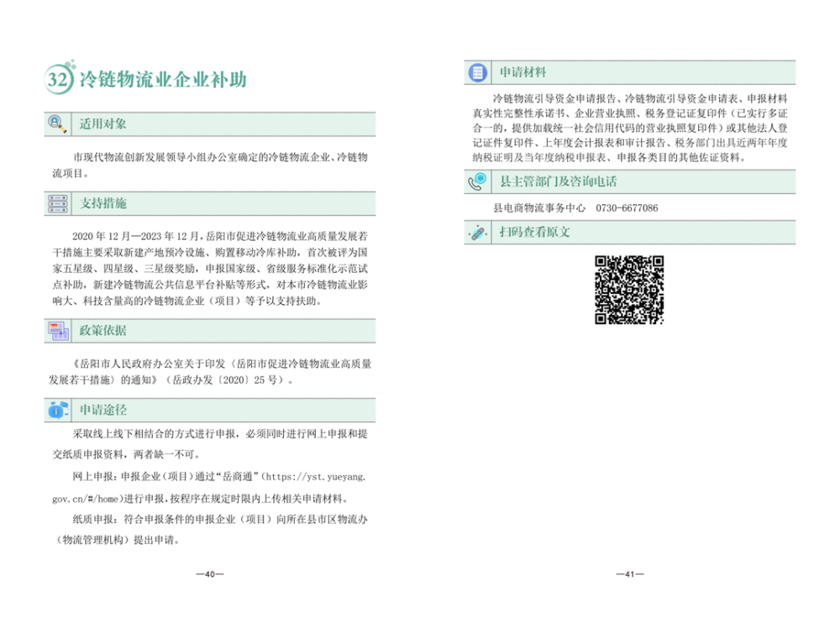Click the document icon beside 政策依据
Viewport: 840px width, 618px height.
(57, 330)
